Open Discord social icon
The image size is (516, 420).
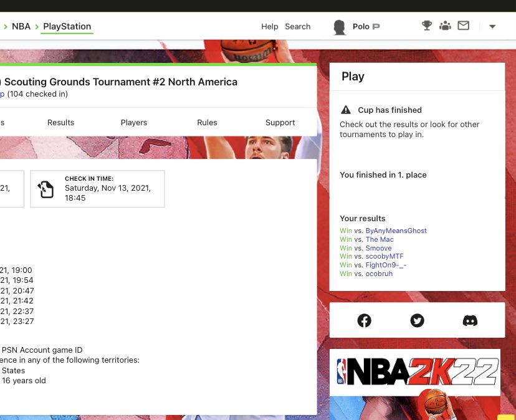(x=470, y=320)
